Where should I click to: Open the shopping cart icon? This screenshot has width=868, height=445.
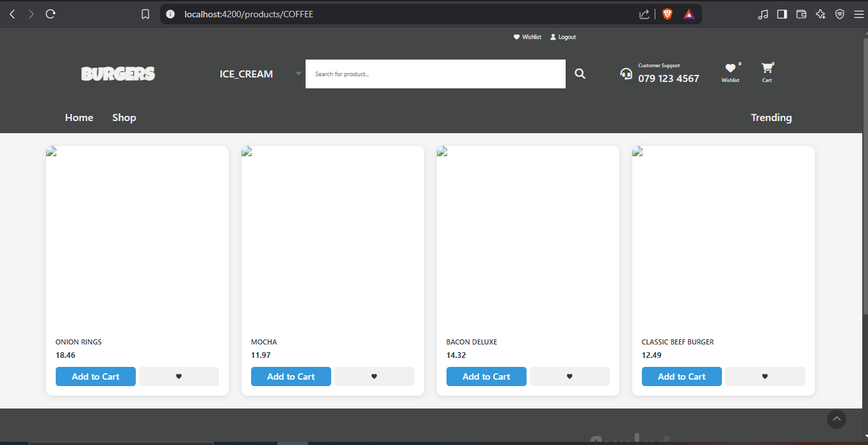(x=767, y=68)
